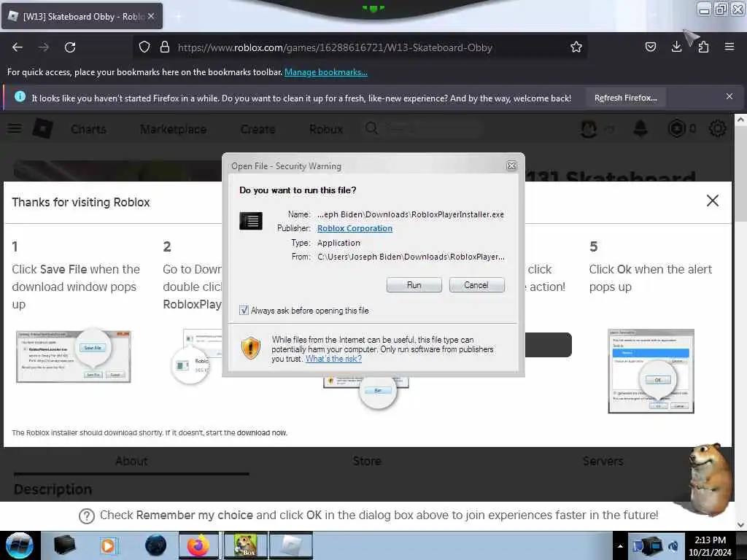Open the media player taskbar icon
Screen dimensions: 747x560
[109, 545]
